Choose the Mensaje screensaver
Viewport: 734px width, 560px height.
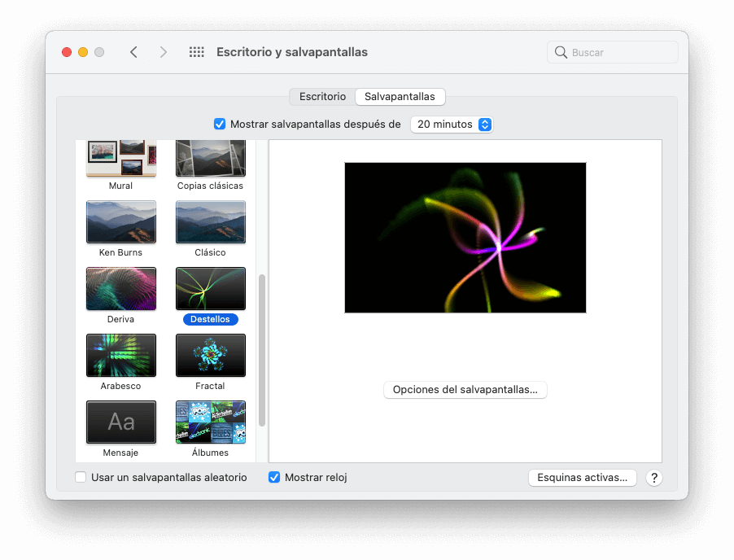[x=120, y=422]
